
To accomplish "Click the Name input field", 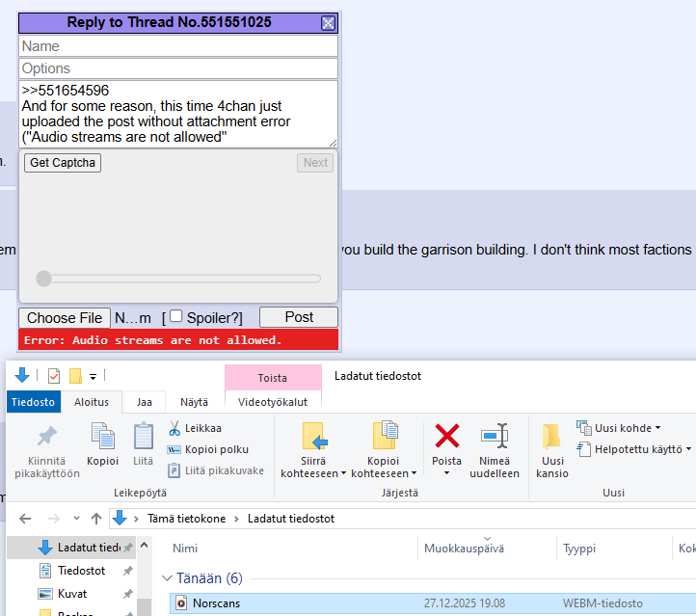I will (178, 45).
